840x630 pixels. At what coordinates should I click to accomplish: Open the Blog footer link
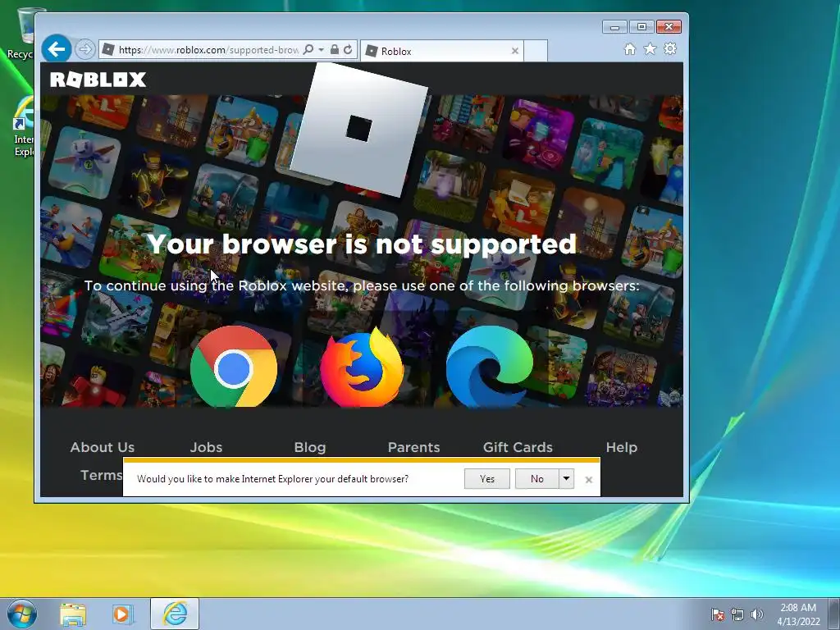click(x=309, y=447)
